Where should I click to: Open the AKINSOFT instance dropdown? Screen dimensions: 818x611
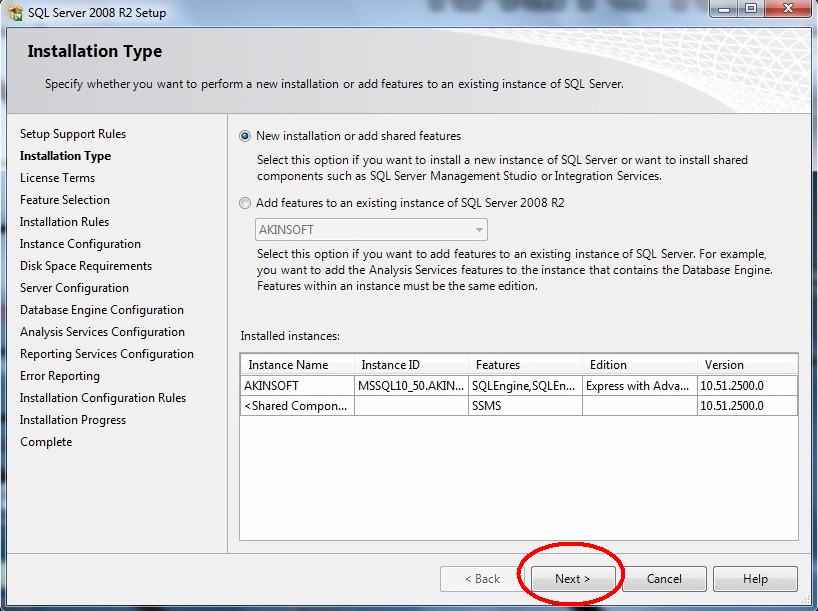(x=371, y=230)
